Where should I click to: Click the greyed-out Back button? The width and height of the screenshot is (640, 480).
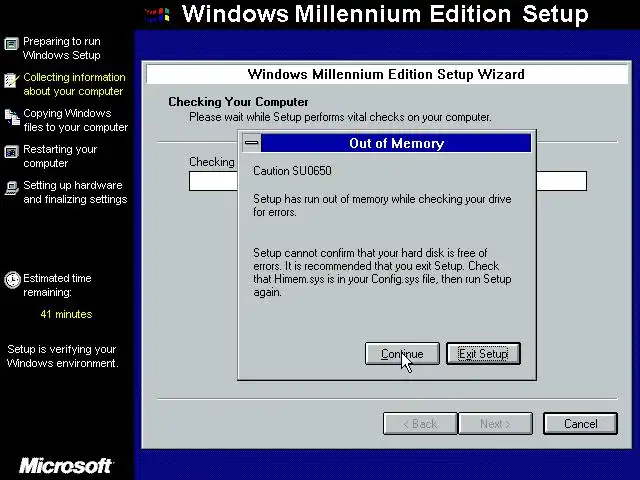[420, 424]
